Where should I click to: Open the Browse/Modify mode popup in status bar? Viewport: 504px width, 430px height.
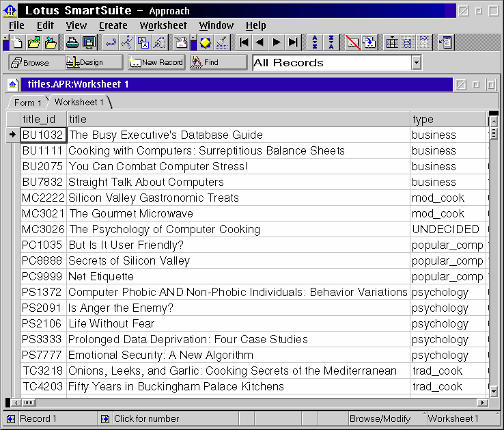coord(387,419)
